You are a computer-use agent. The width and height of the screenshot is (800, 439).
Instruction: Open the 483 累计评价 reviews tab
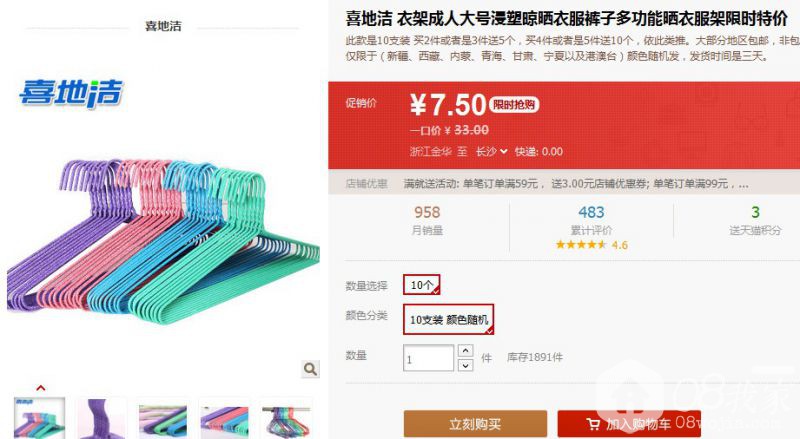click(591, 220)
